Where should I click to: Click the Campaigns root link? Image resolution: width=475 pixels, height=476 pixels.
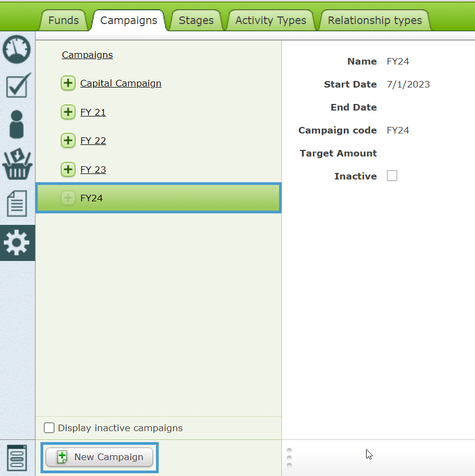click(87, 55)
